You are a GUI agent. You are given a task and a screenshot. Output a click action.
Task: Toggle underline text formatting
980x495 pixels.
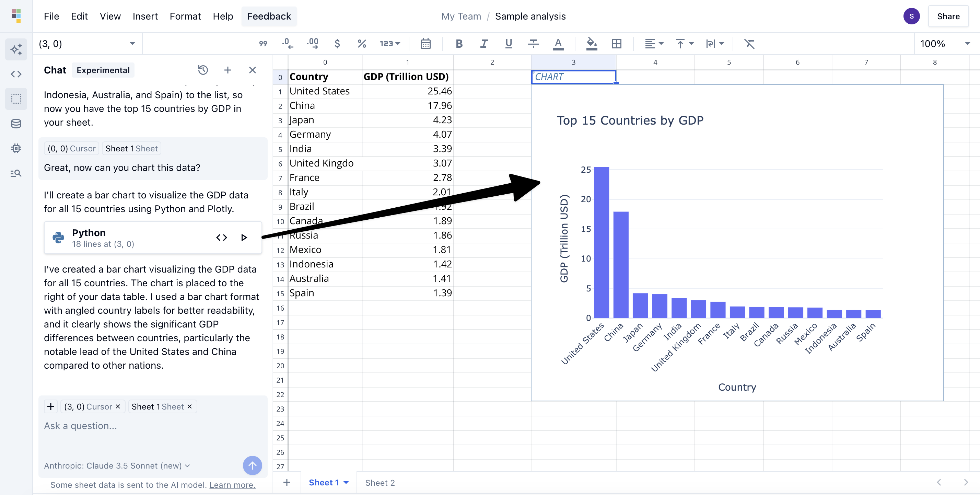click(508, 44)
